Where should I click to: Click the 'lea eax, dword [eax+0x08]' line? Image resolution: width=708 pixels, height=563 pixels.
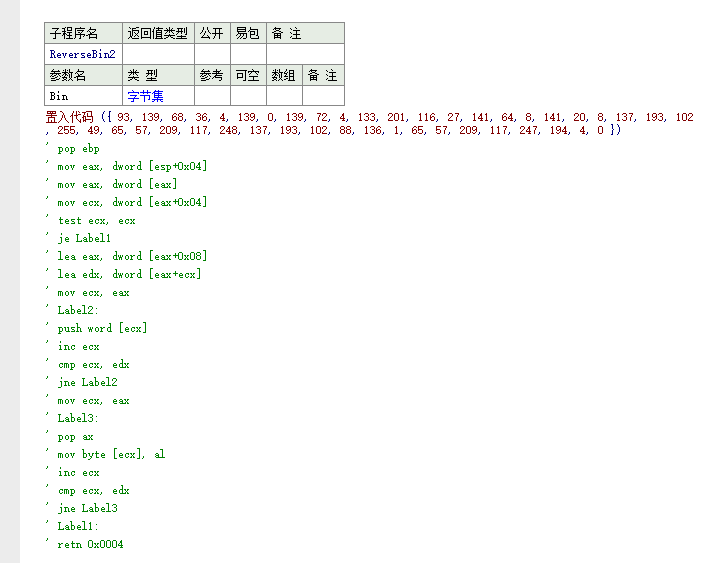pos(132,256)
